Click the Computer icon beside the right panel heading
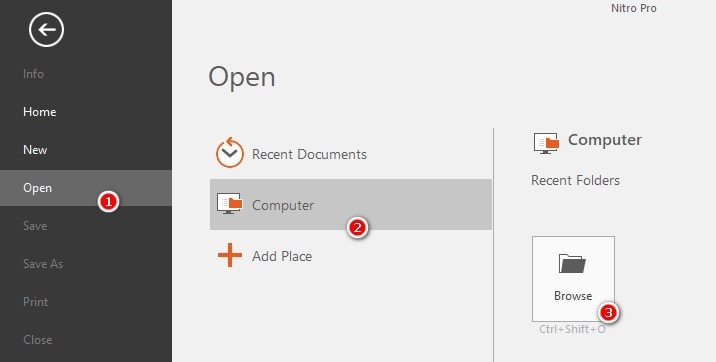 click(546, 143)
